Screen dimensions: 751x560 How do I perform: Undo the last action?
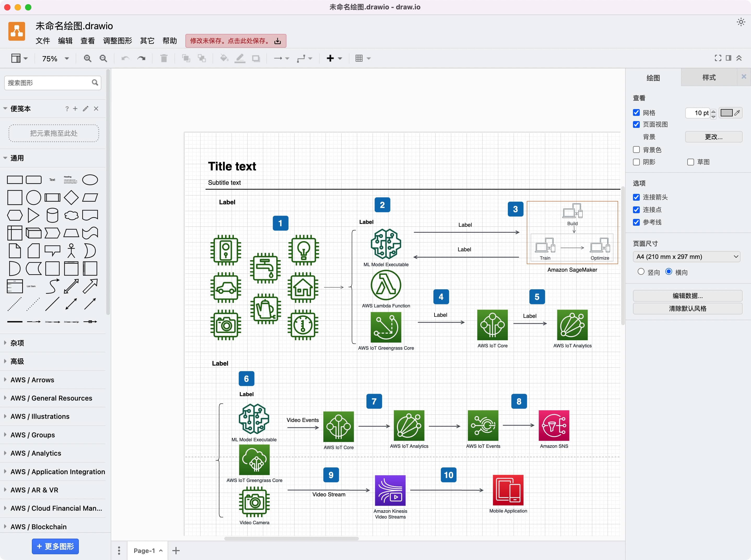coord(125,58)
